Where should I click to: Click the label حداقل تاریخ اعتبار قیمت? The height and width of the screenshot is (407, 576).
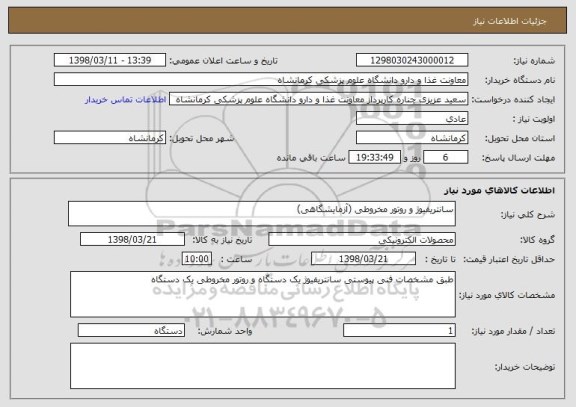point(509,260)
